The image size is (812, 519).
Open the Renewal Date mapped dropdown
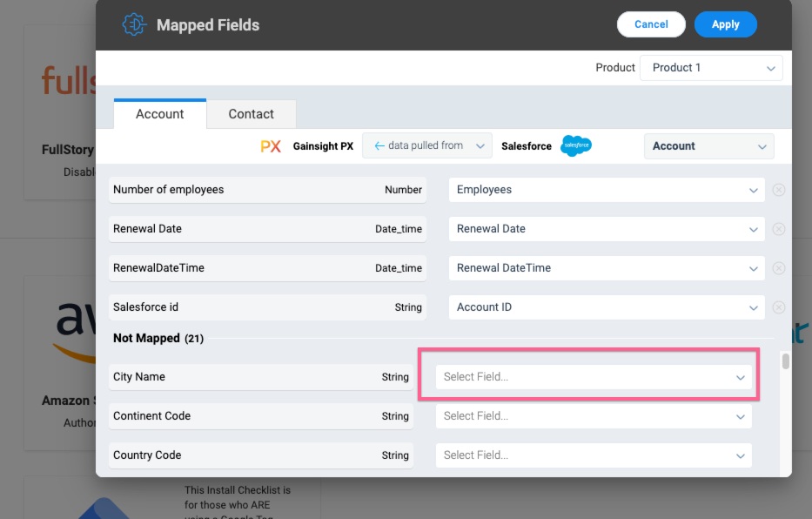click(x=607, y=229)
